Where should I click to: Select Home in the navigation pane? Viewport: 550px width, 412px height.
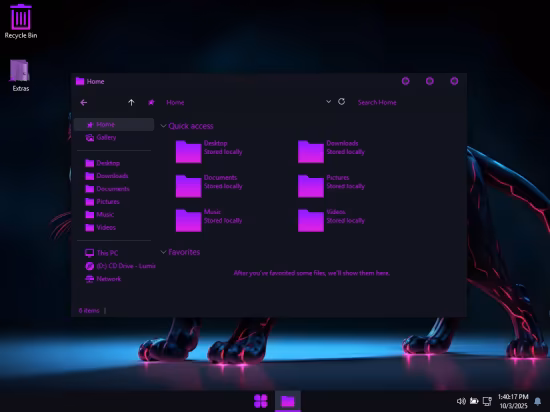(114, 124)
